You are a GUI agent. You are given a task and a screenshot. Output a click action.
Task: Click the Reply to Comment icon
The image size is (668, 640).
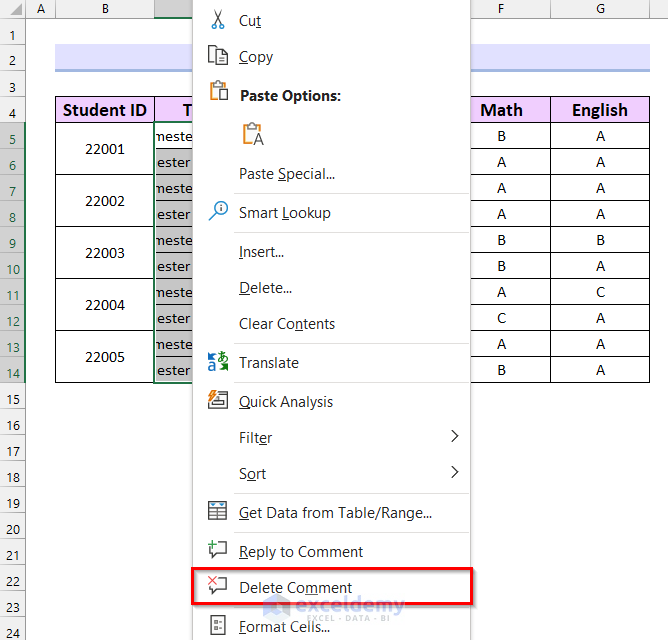pos(218,550)
